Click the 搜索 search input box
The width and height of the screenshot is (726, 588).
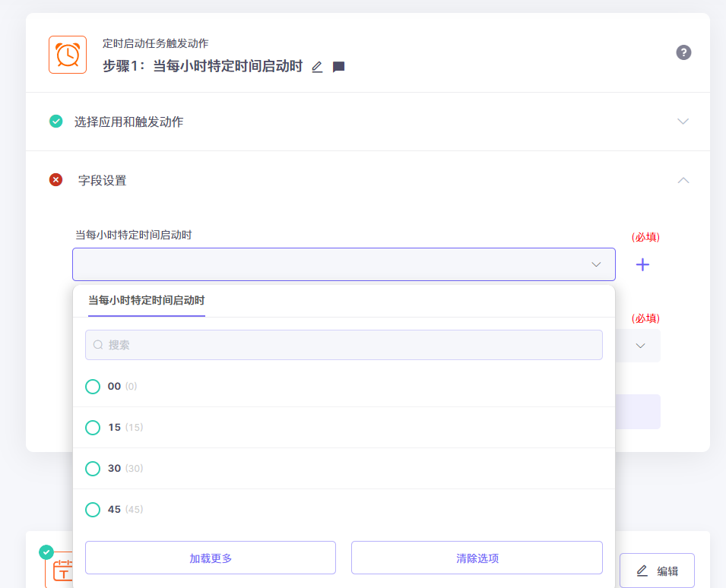[344, 345]
